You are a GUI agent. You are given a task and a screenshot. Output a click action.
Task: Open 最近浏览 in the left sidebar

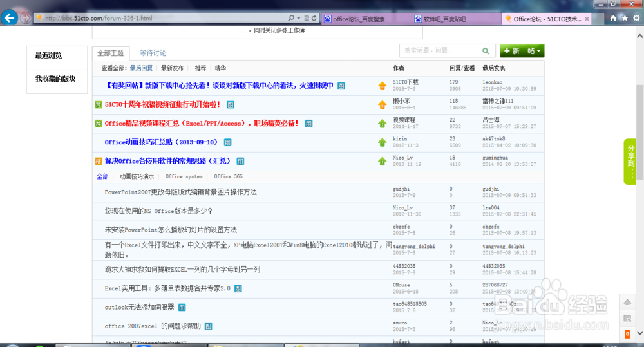48,55
